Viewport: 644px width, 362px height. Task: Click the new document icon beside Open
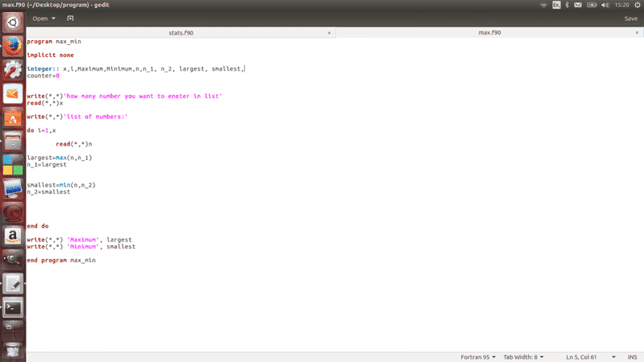tap(70, 18)
